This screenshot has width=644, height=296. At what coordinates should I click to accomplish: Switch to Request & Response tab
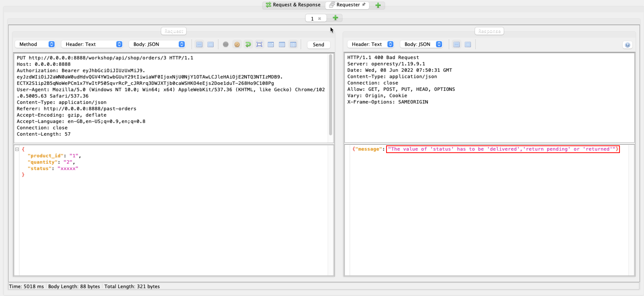click(293, 5)
